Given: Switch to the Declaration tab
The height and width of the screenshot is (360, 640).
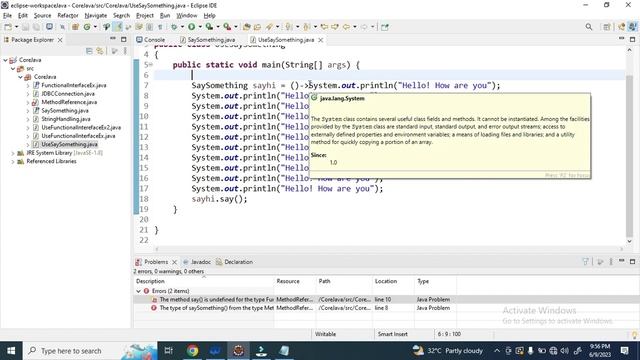Looking at the screenshot, I should [x=235, y=262].
